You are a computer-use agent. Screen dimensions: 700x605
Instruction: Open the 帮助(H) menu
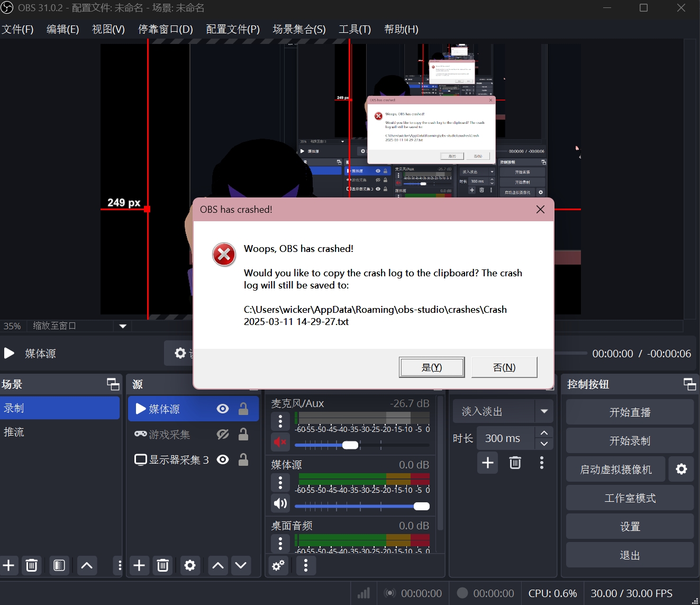point(402,29)
